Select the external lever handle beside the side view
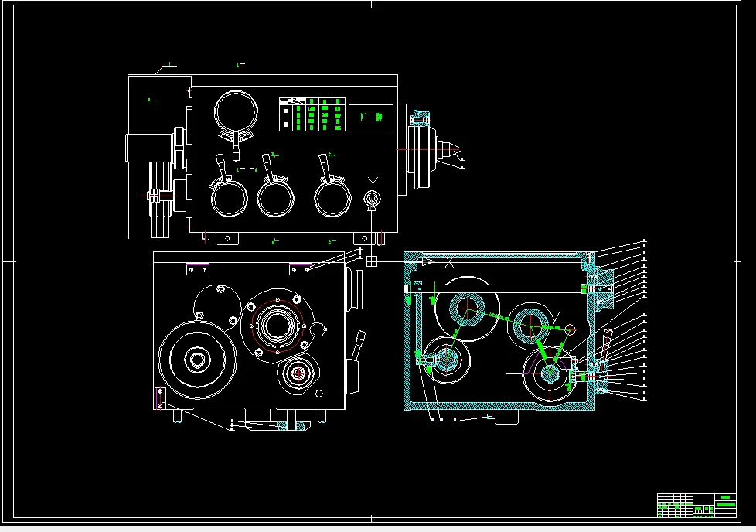The image size is (756, 532). pos(357,346)
